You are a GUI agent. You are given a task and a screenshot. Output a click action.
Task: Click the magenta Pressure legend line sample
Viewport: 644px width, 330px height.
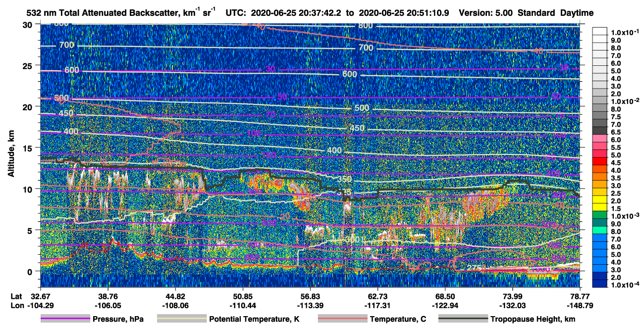click(x=65, y=319)
